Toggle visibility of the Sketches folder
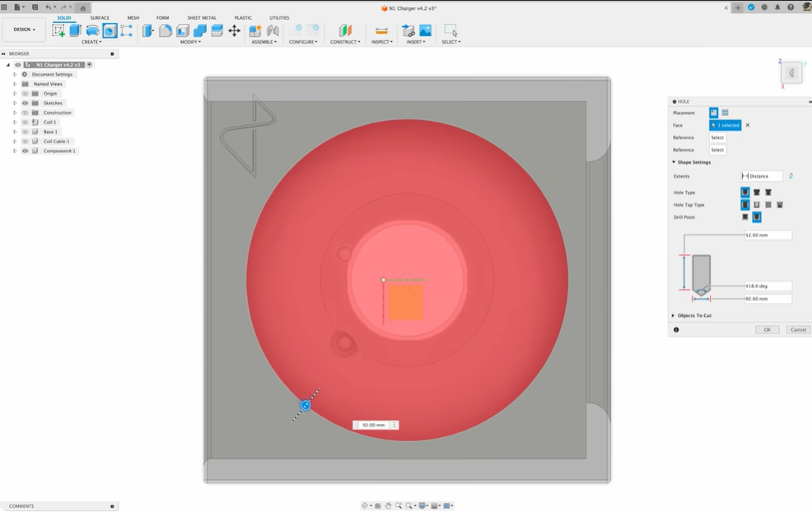 [25, 103]
